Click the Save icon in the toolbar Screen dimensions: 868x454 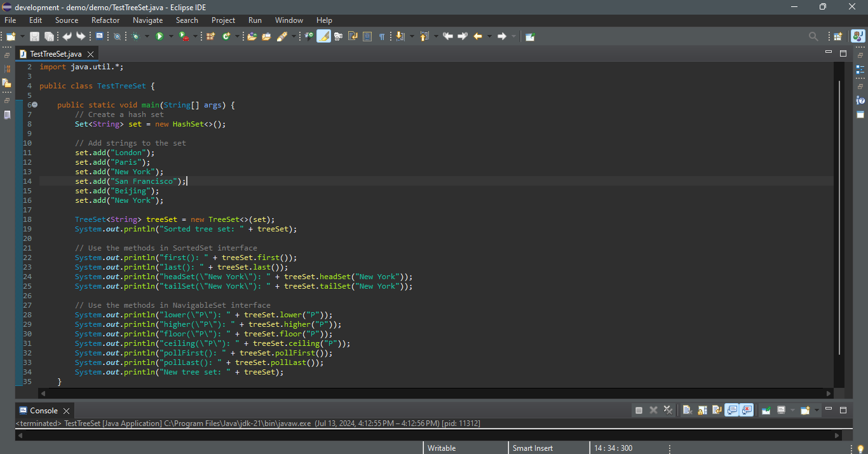tap(34, 37)
